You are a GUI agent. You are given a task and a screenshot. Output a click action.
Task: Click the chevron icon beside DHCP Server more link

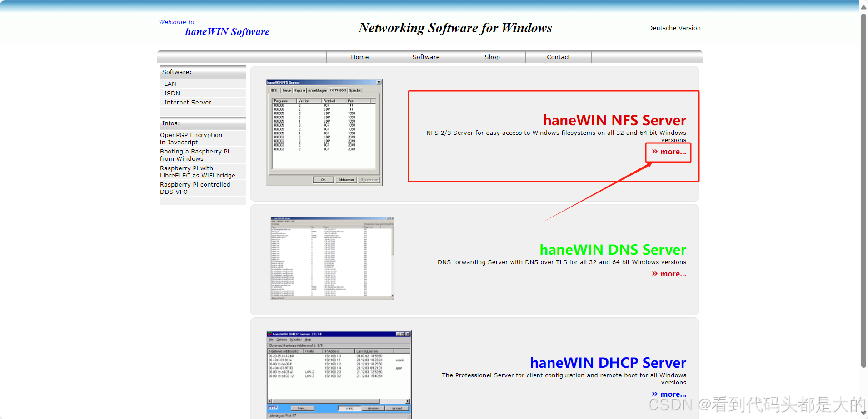pyautogui.click(x=655, y=394)
